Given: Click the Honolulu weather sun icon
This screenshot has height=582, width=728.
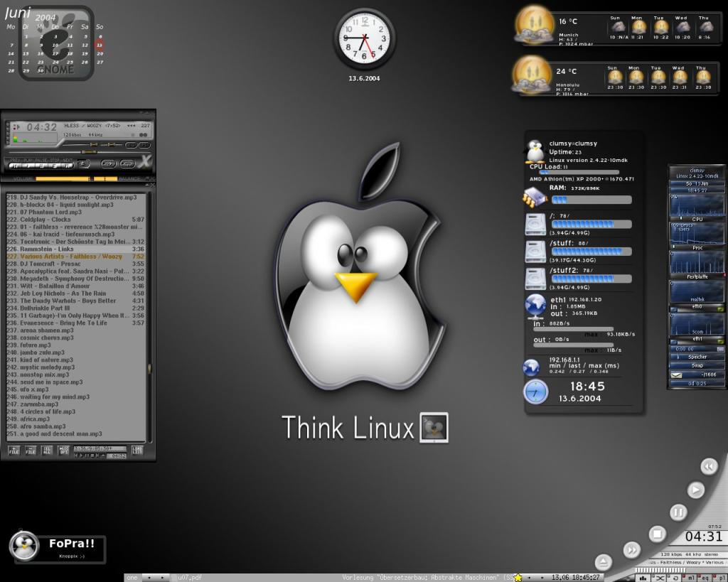Looking at the screenshot, I should coord(532,75).
